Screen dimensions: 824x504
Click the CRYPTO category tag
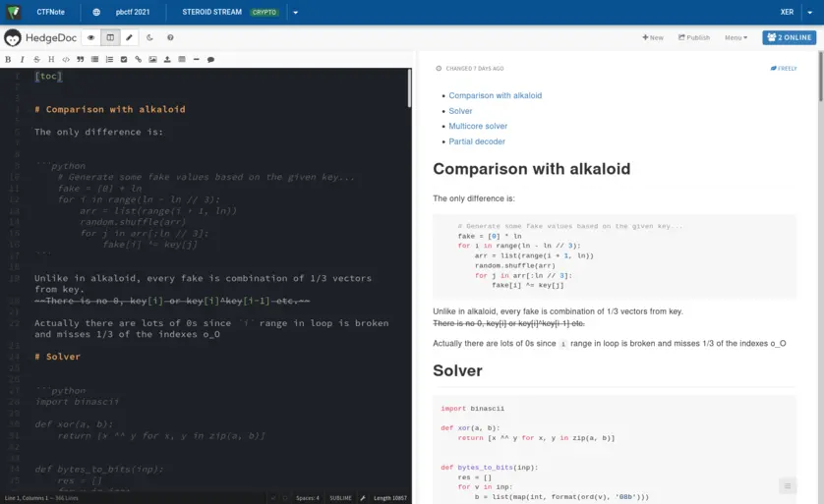coord(264,12)
